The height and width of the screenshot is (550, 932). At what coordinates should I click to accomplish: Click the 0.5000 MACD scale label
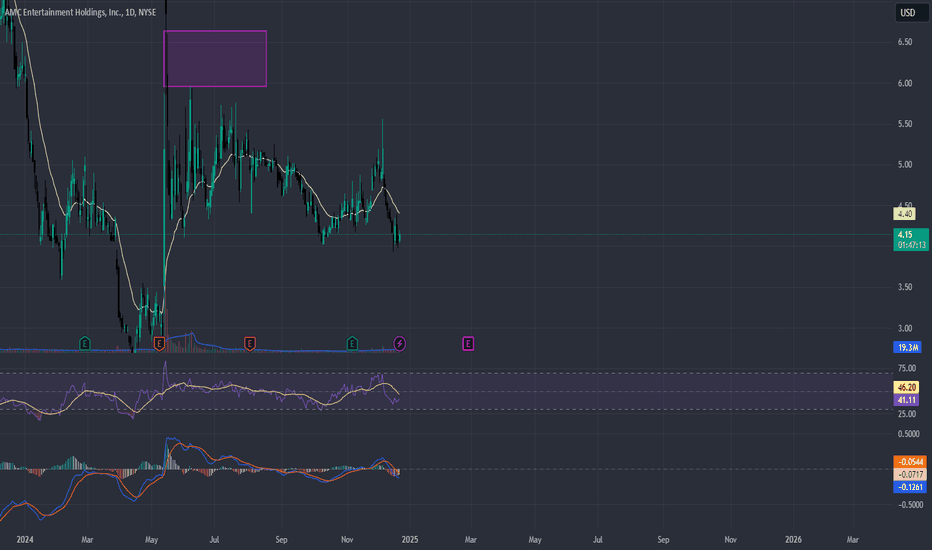pos(909,434)
